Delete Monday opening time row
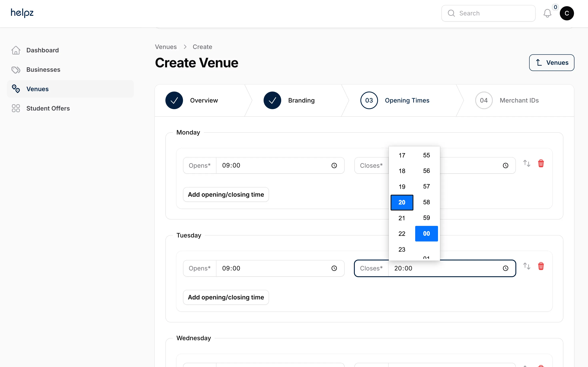The width and height of the screenshot is (588, 367). (x=541, y=163)
